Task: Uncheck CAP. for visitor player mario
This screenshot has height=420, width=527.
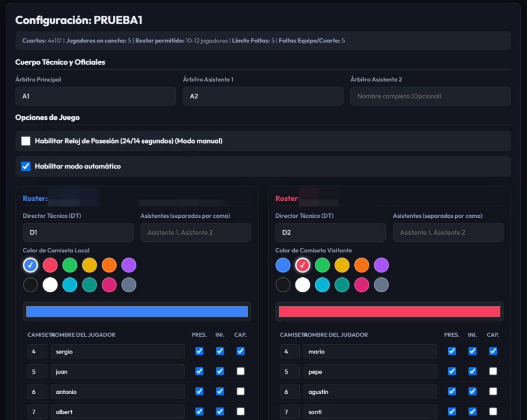Action: pyautogui.click(x=493, y=351)
